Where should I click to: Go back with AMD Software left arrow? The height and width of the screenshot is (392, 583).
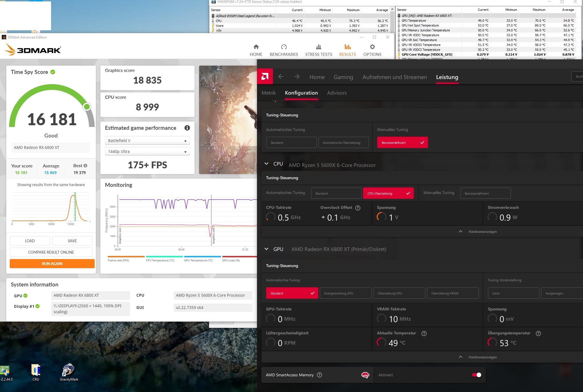[x=281, y=76]
